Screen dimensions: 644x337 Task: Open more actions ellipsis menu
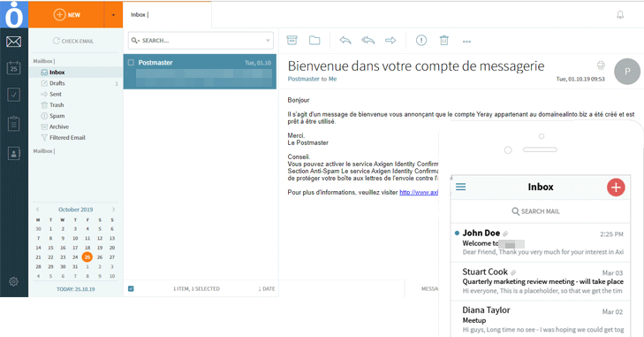[466, 42]
